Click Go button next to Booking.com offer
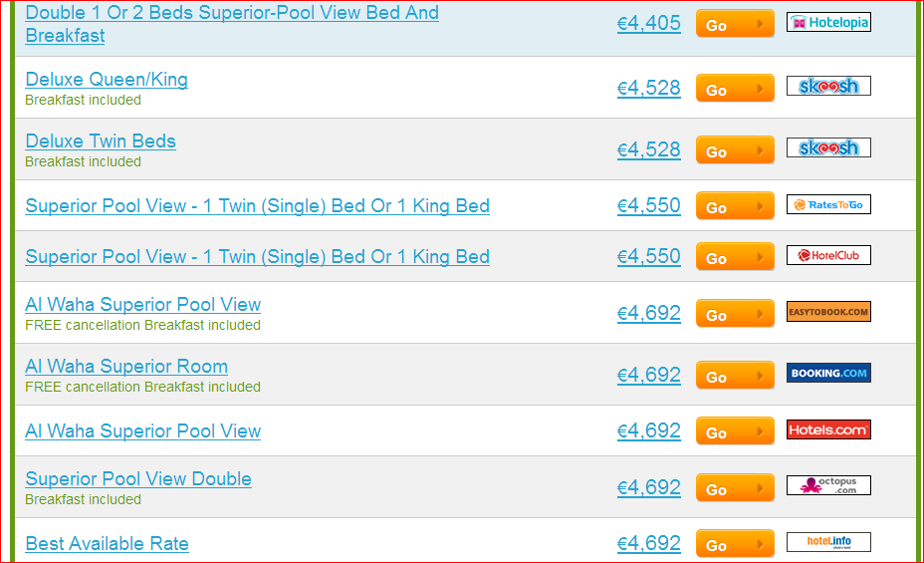The image size is (924, 563). pyautogui.click(x=735, y=375)
